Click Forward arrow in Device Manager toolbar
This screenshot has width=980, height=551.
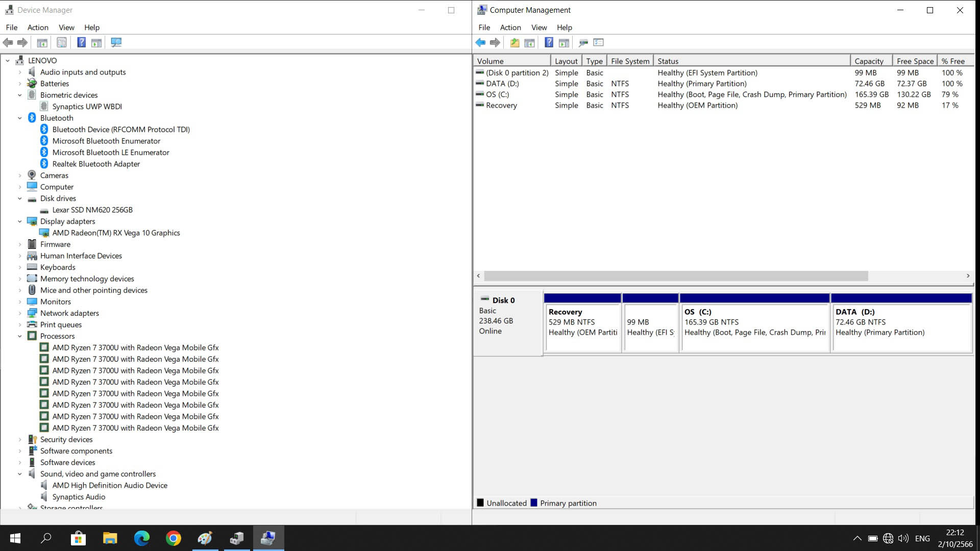(x=22, y=43)
